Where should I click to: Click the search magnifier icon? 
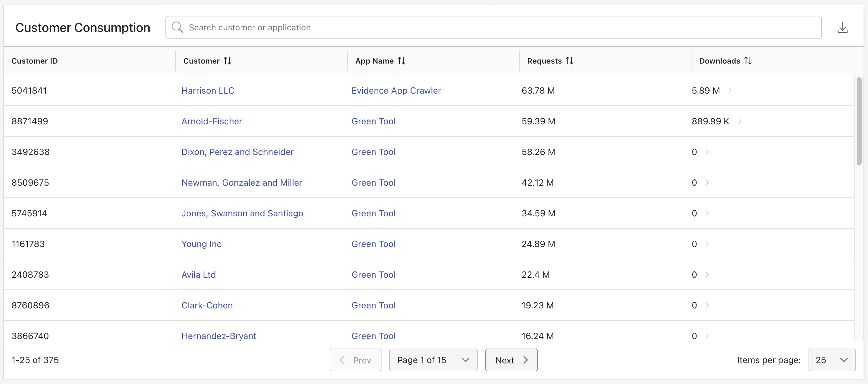[177, 27]
